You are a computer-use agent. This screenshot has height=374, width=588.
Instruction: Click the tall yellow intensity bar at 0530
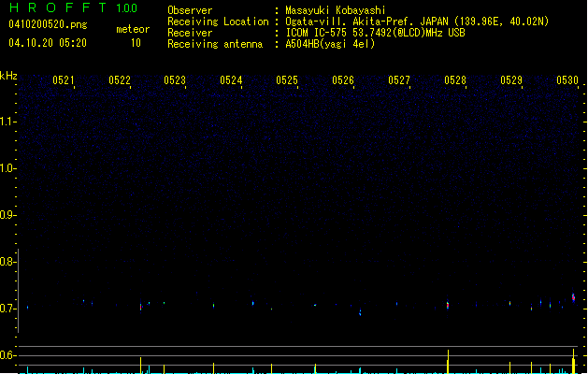tap(573, 361)
